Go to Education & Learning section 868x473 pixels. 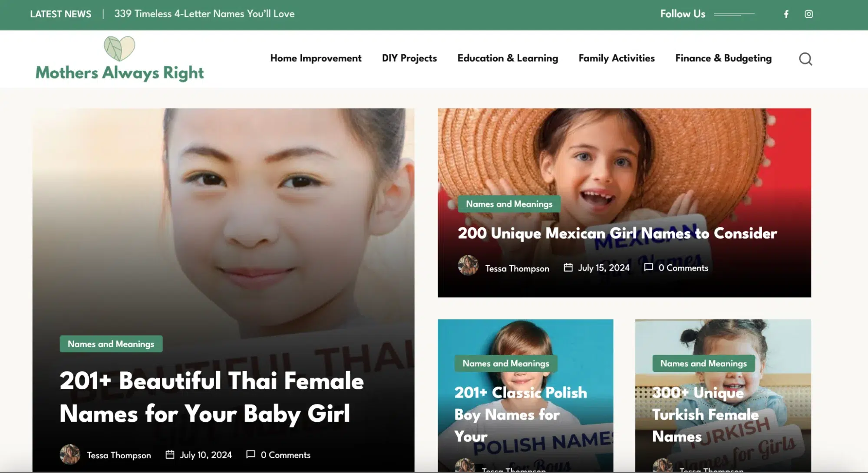coord(508,58)
